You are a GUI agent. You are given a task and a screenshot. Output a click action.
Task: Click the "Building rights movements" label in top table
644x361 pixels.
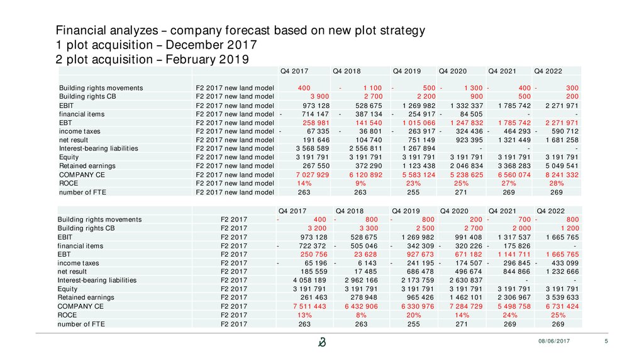(x=101, y=87)
